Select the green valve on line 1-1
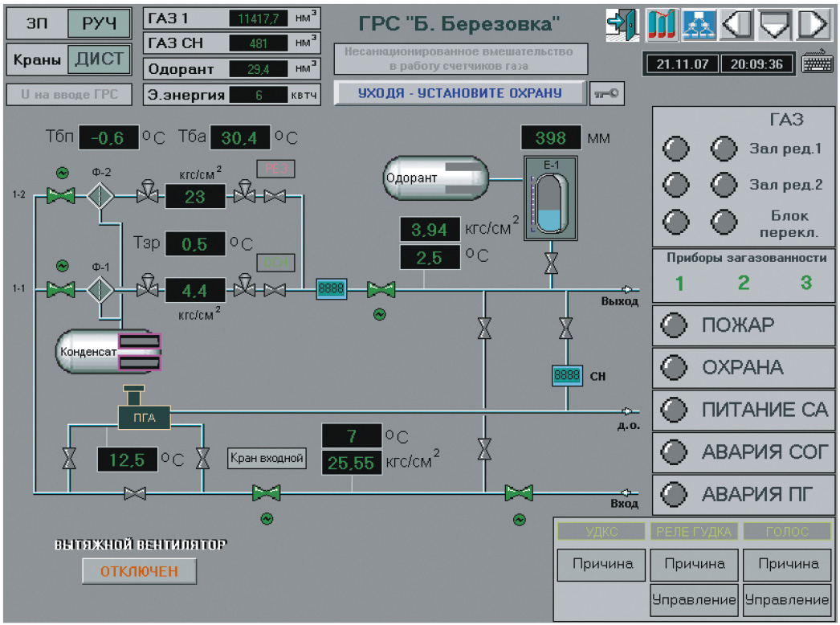 pyautogui.click(x=60, y=289)
